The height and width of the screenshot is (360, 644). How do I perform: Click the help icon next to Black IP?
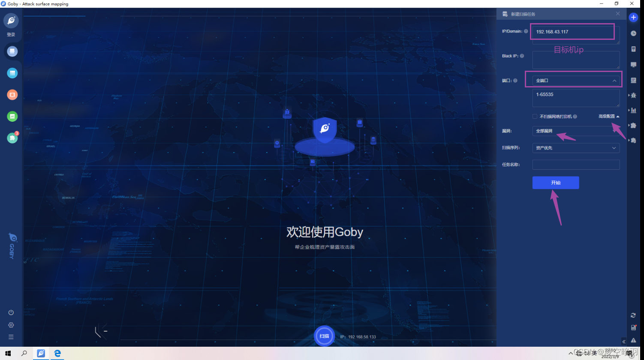coord(522,56)
